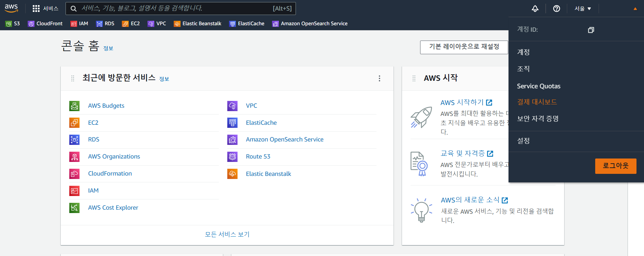Click the Amazon OpenSearch Service favorites shortcut

click(x=310, y=24)
